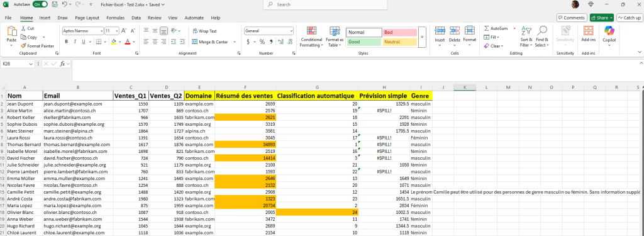Open Conditional Formatting menu
Viewport: 644px width, 236px height.
pyautogui.click(x=311, y=37)
